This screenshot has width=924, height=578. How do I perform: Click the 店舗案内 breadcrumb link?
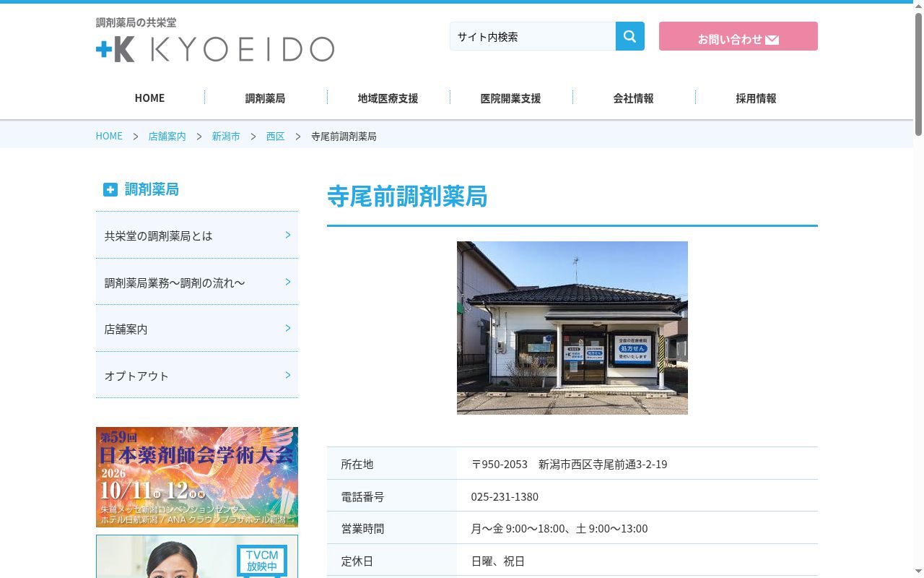tap(167, 136)
